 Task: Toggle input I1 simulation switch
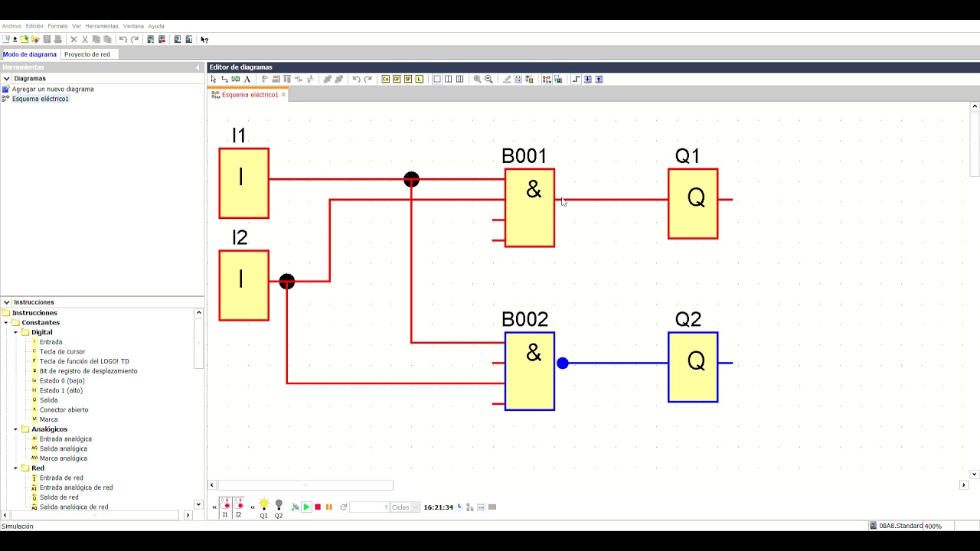226,505
